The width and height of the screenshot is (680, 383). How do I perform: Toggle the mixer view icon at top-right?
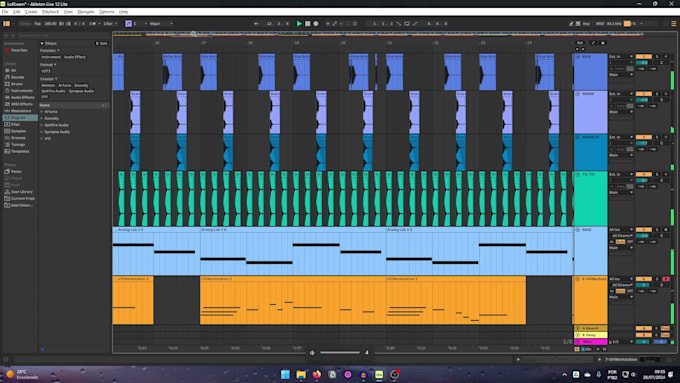coord(673,23)
